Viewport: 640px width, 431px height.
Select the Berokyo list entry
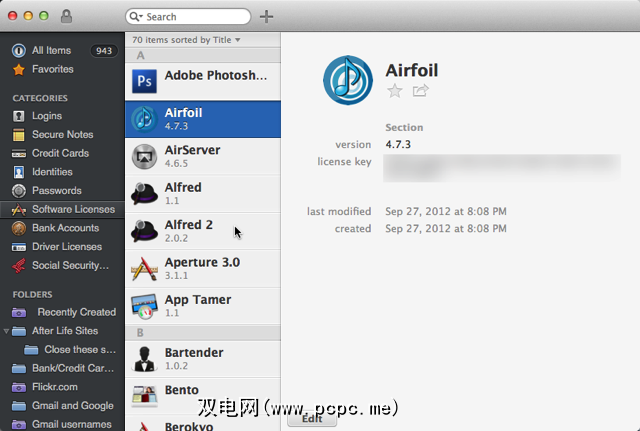click(x=203, y=424)
